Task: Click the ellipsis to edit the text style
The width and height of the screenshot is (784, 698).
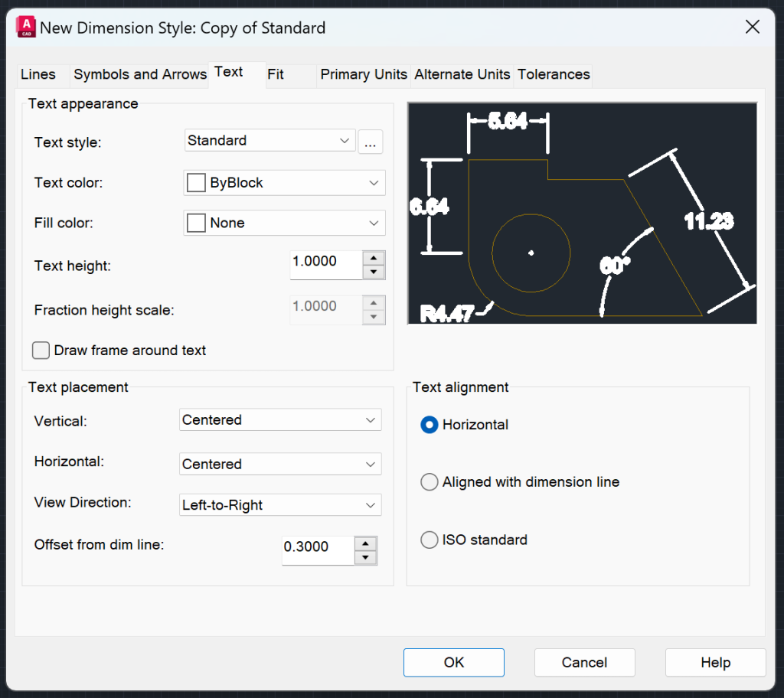Action: 371,142
